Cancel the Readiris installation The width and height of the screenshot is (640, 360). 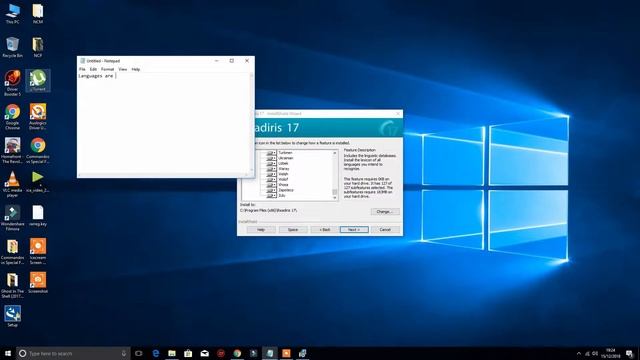(x=385, y=230)
